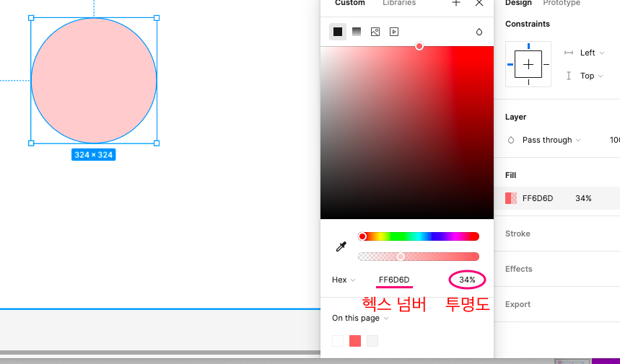
Task: Click the Constraints section title
Action: pos(528,24)
